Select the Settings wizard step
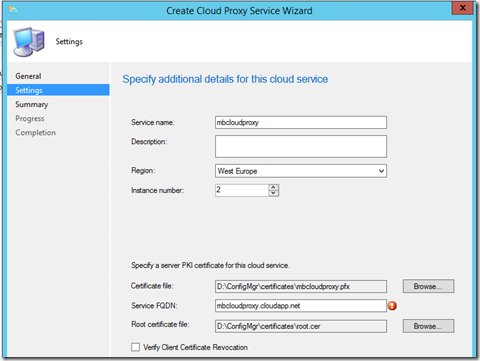Viewport: 480px width, 361px height. [x=58, y=90]
